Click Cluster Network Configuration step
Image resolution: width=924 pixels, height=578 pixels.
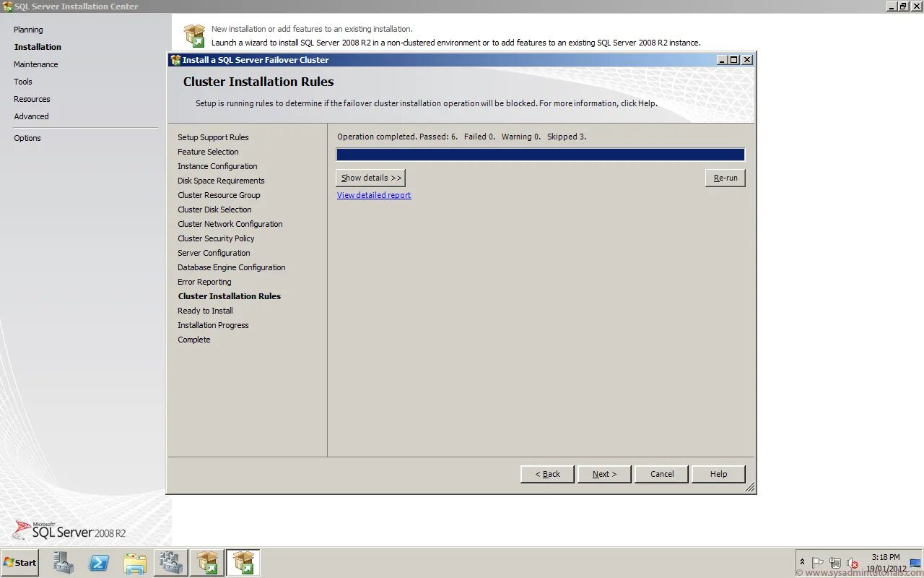point(230,224)
